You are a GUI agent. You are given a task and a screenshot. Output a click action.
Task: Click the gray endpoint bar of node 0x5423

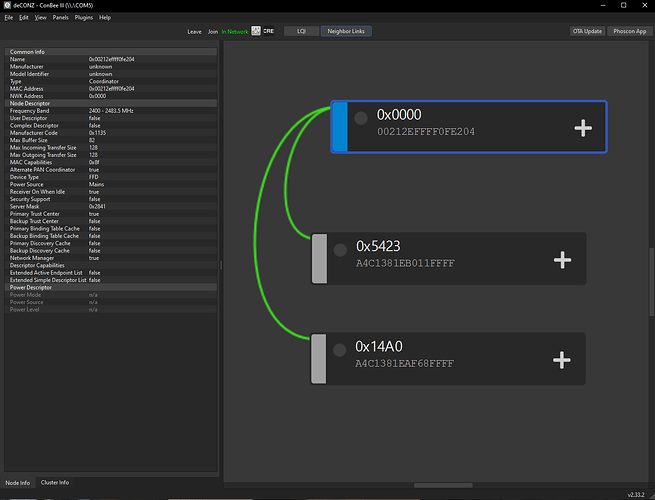coord(320,259)
